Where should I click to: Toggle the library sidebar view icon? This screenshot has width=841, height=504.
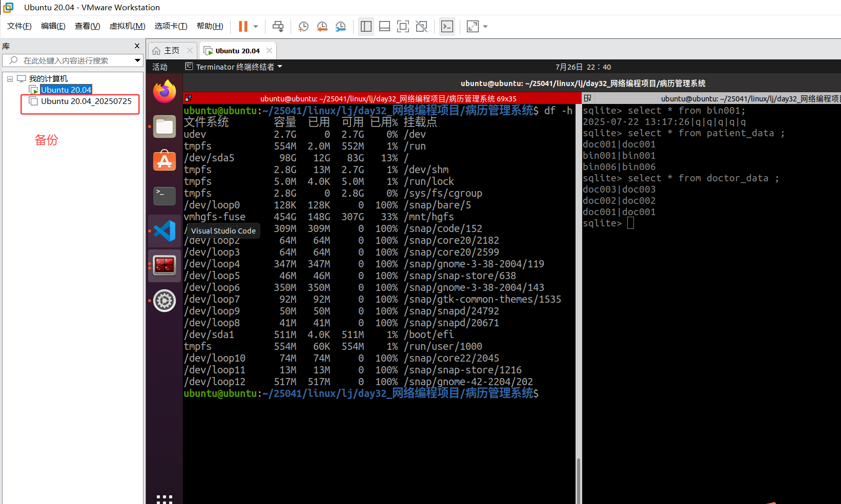[x=366, y=26]
